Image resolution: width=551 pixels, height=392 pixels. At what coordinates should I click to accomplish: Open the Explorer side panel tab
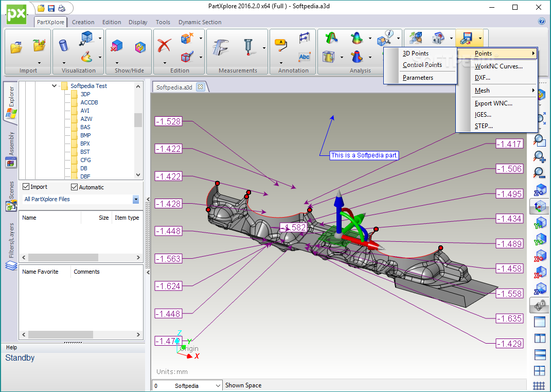pos(11,102)
